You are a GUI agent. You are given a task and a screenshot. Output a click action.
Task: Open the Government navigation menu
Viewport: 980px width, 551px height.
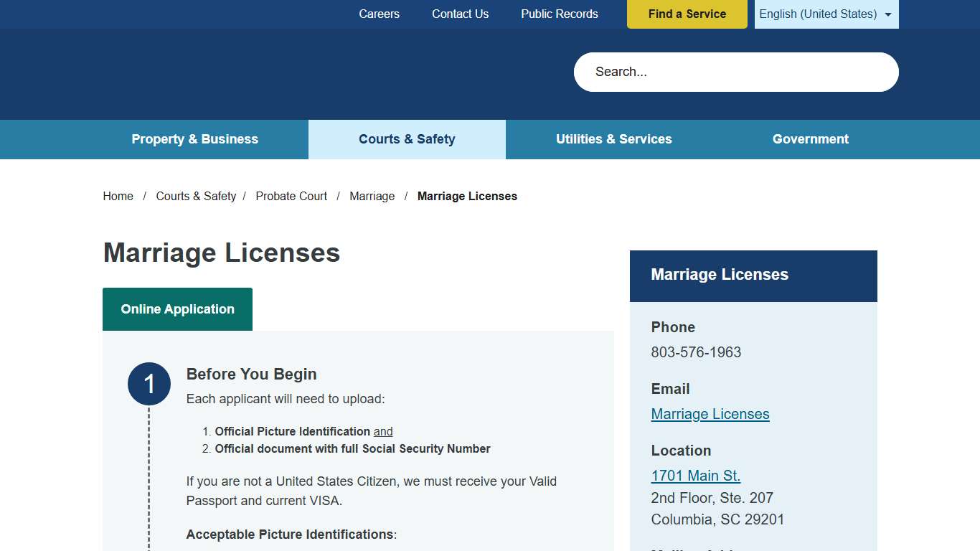pos(810,139)
